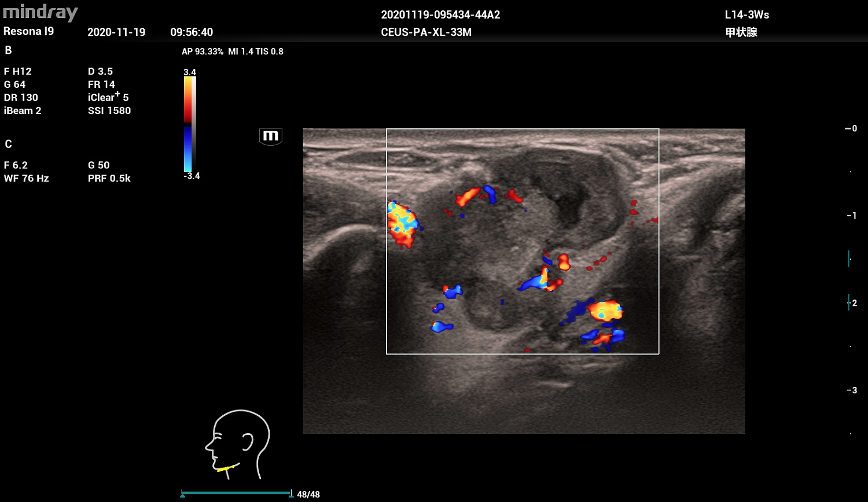Click the color velocity scale bar
The height and width of the screenshot is (502, 868).
pos(189,124)
